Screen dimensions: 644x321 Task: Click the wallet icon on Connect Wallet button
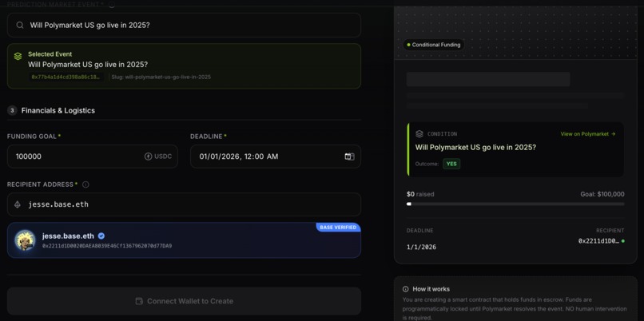pyautogui.click(x=139, y=301)
